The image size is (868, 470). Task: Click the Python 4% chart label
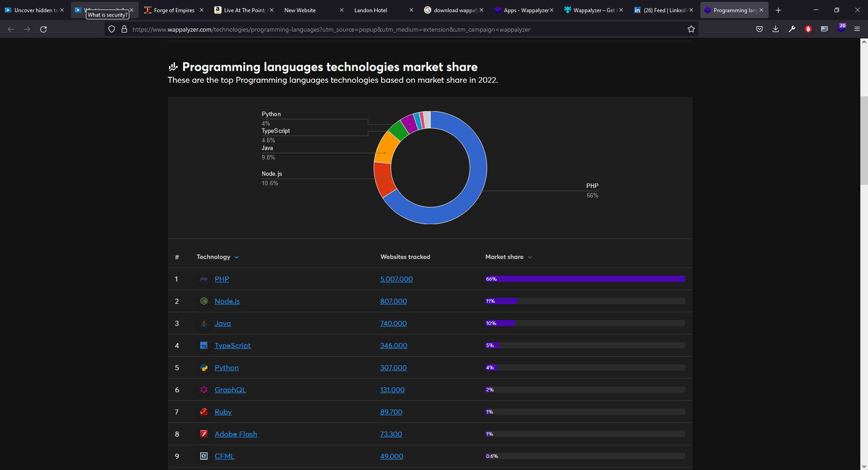pos(271,118)
